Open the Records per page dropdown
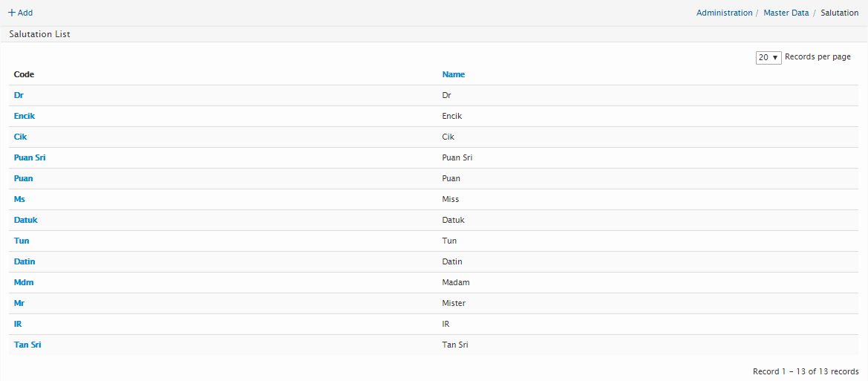This screenshot has width=868, height=381. 769,57
